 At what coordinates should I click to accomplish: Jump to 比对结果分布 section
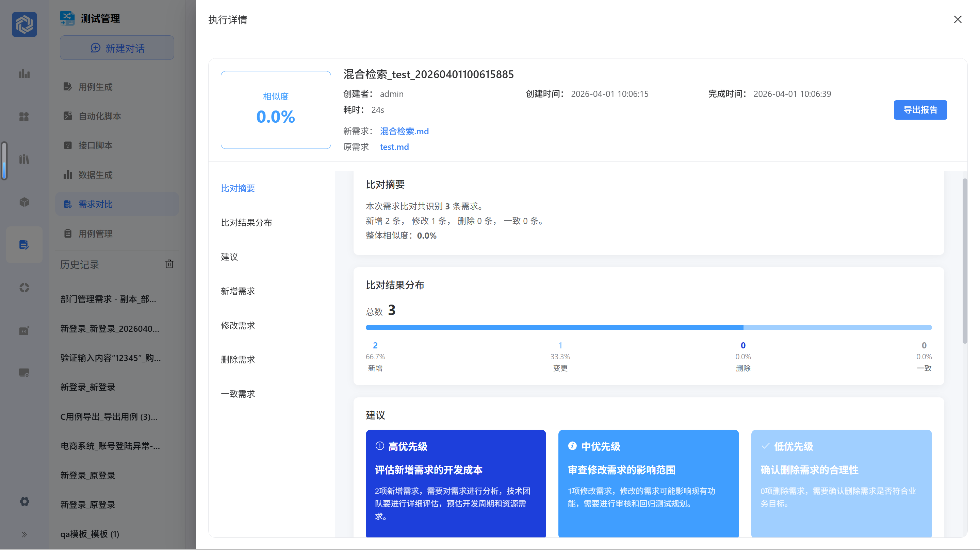pyautogui.click(x=246, y=222)
